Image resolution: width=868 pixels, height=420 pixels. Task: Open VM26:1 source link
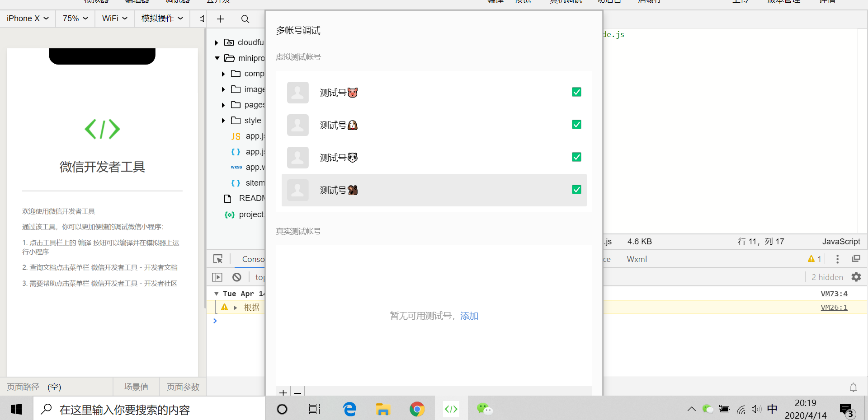pyautogui.click(x=834, y=308)
